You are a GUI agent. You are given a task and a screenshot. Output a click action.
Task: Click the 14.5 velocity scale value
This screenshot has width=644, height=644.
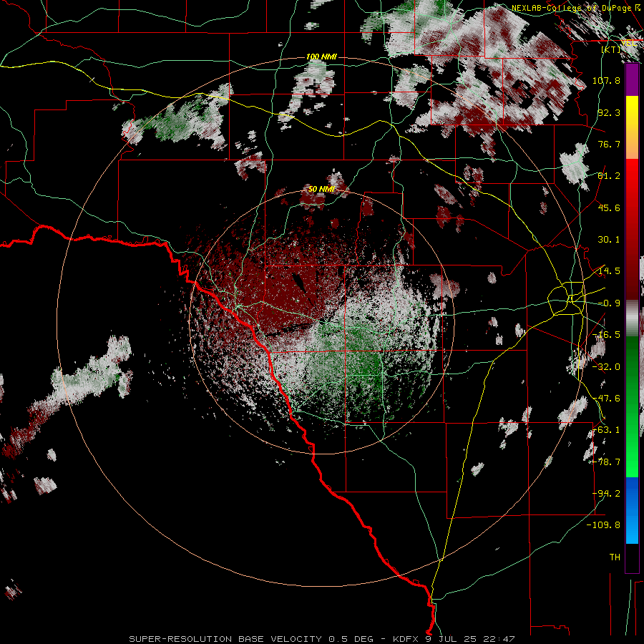point(609,271)
